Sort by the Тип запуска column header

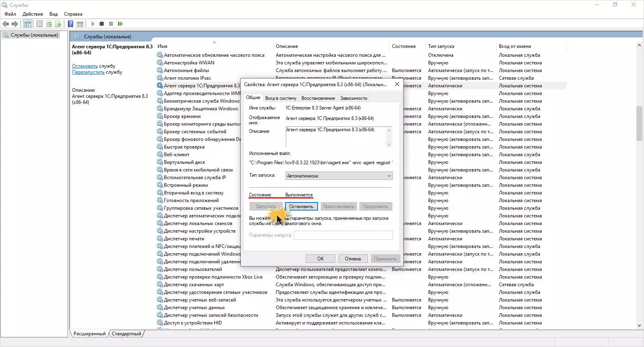click(461, 46)
